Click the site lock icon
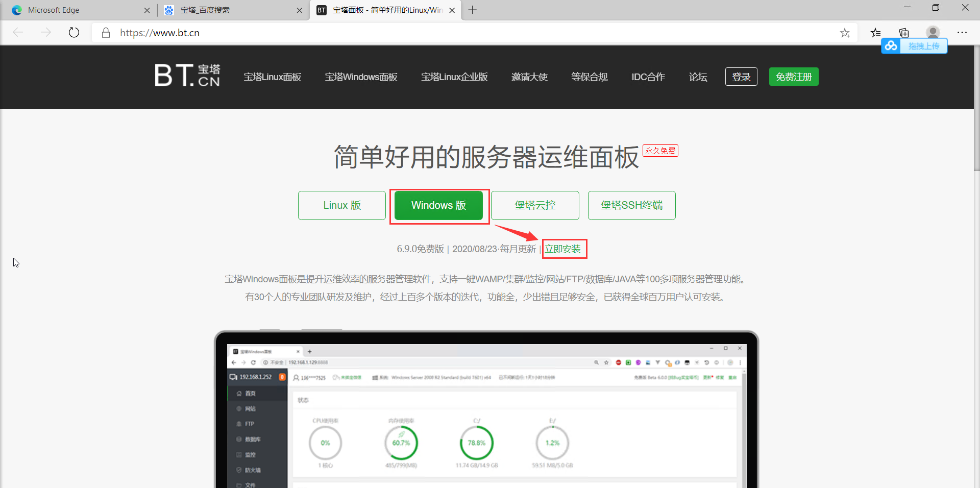 pos(106,33)
